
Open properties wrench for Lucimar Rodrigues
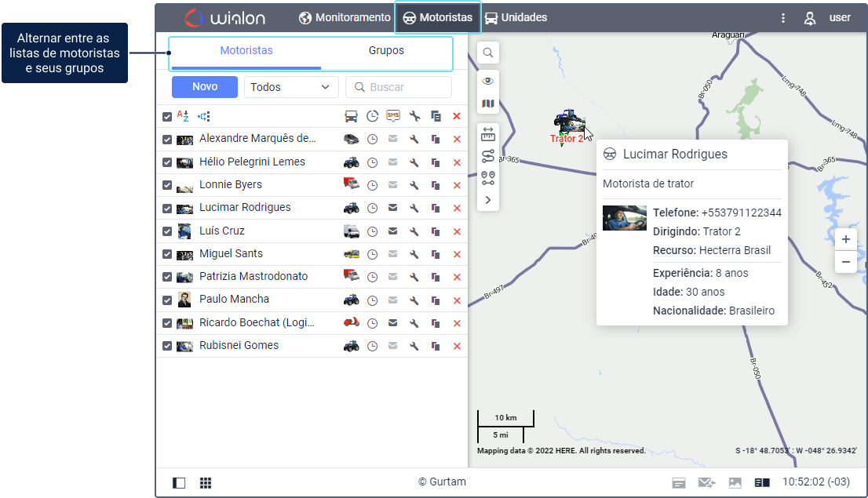414,208
